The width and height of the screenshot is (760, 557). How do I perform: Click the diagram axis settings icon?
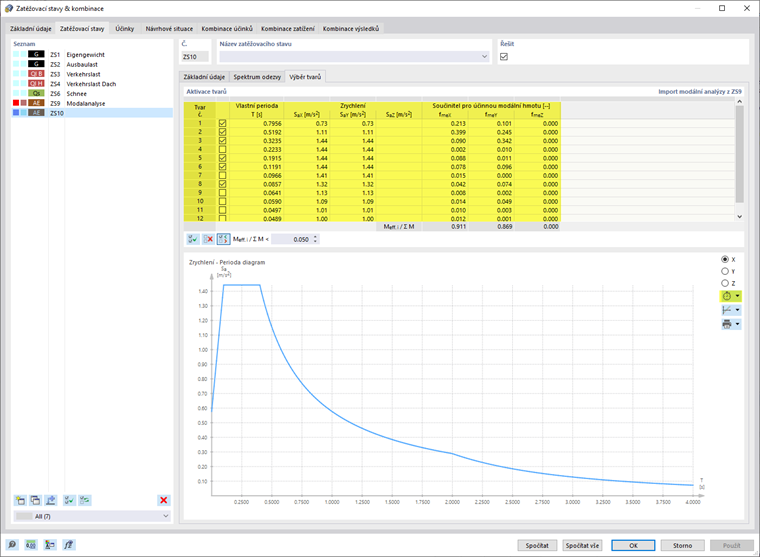pos(727,310)
